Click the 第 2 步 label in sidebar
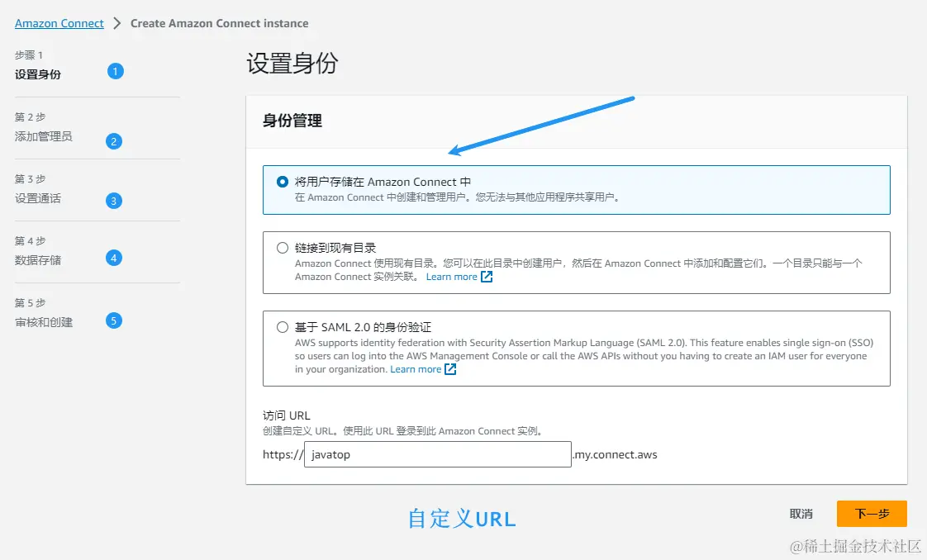 30,117
